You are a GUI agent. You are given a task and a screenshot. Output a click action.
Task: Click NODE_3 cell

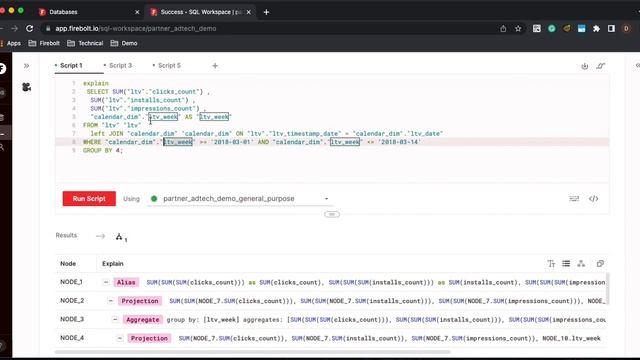[x=72, y=319]
